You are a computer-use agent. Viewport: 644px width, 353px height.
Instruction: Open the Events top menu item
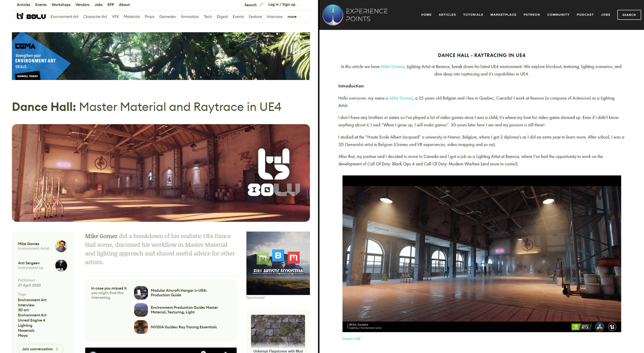point(41,5)
